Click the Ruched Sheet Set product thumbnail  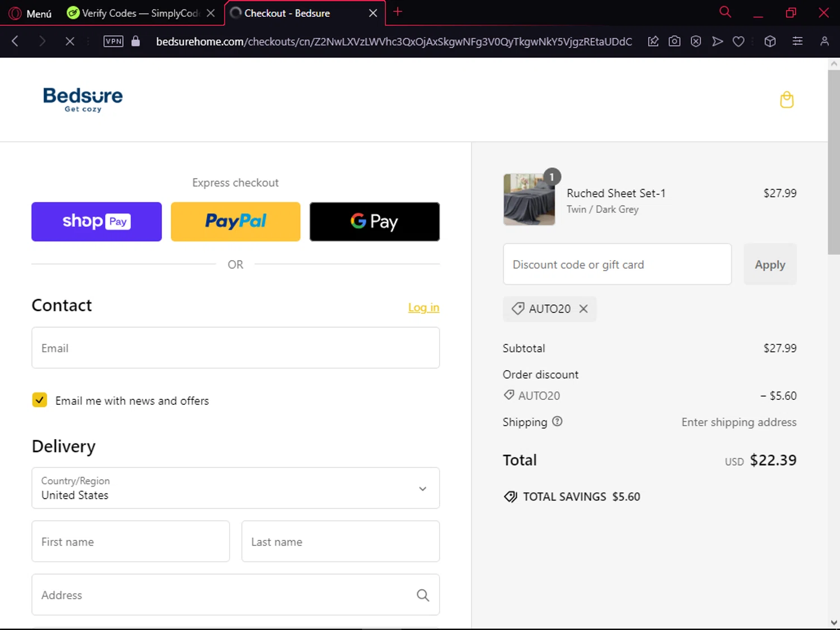[x=529, y=199]
